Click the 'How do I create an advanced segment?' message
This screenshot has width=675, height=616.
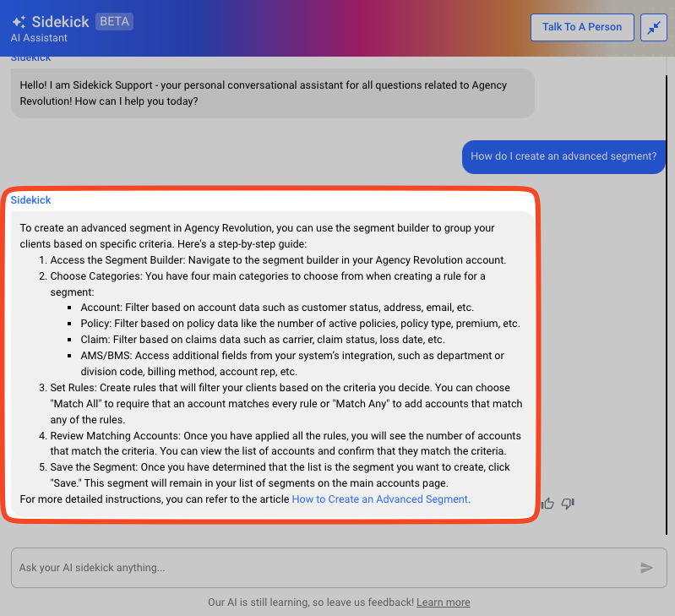[563, 156]
